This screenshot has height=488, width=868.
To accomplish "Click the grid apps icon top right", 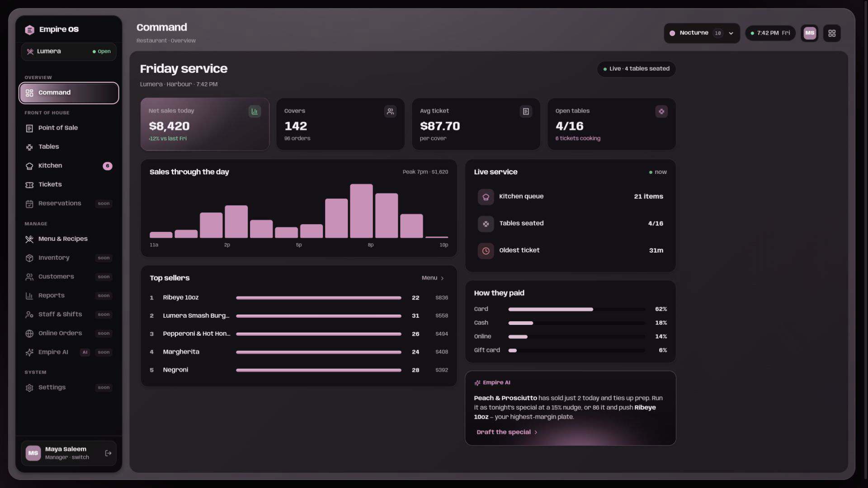I will tap(832, 33).
